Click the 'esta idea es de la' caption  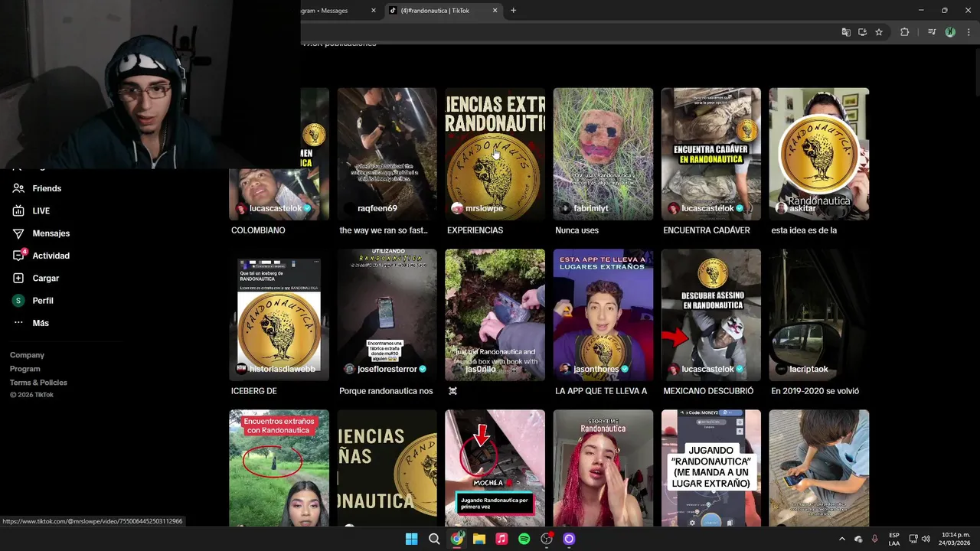click(804, 230)
